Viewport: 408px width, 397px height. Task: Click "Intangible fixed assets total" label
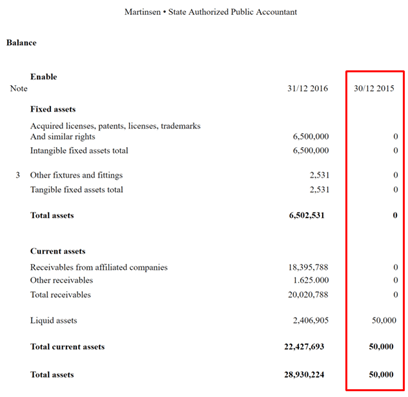(79, 151)
